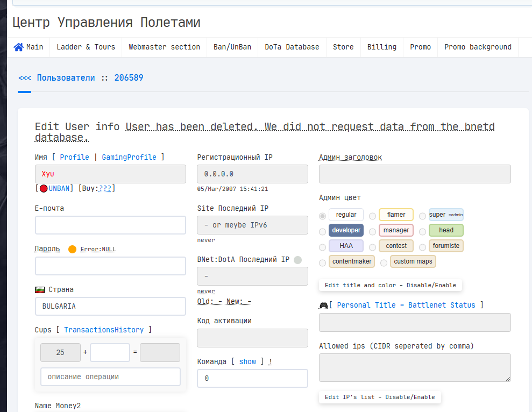This screenshot has height=412, width=532.
Task: Expand the Команда show link
Action: pos(247,362)
